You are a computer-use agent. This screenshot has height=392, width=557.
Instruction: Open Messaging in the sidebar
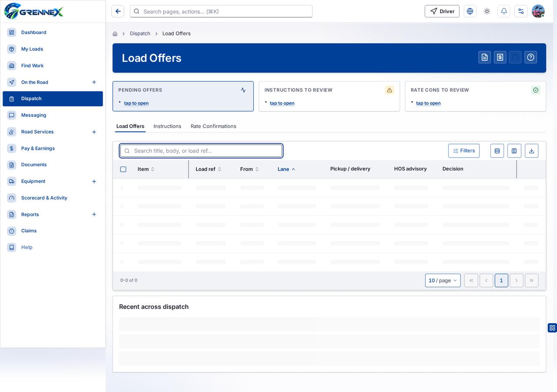pyautogui.click(x=53, y=115)
